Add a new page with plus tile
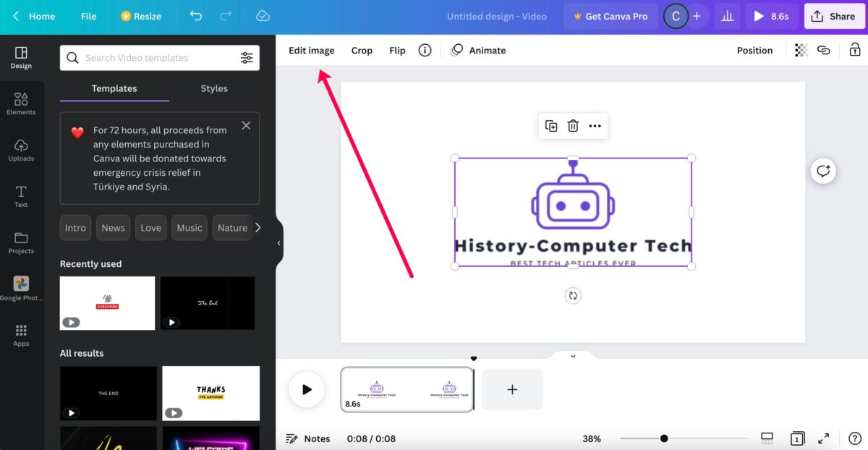This screenshot has width=868, height=450. (512, 389)
